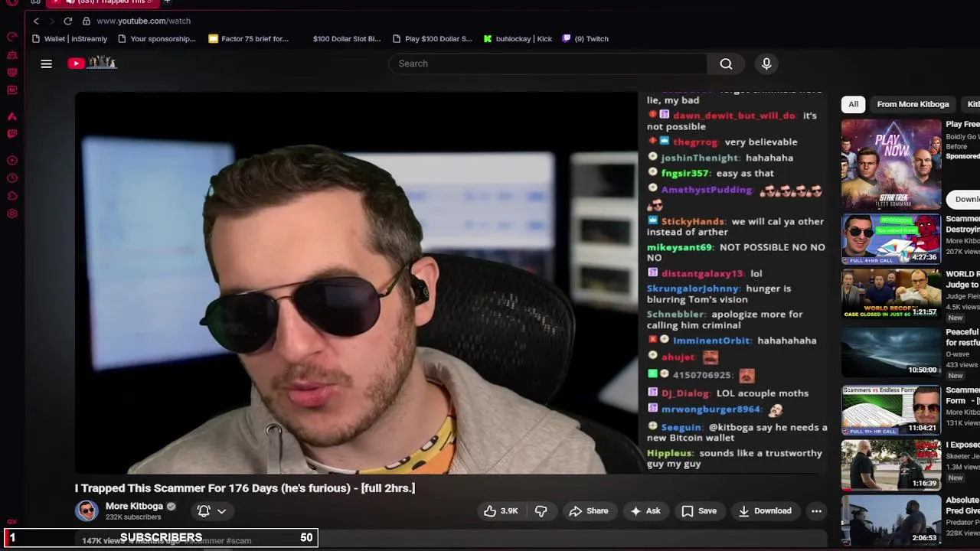Viewport: 980px width, 551px height.
Task: Open the history clock in the sidebar
Action: click(x=12, y=178)
